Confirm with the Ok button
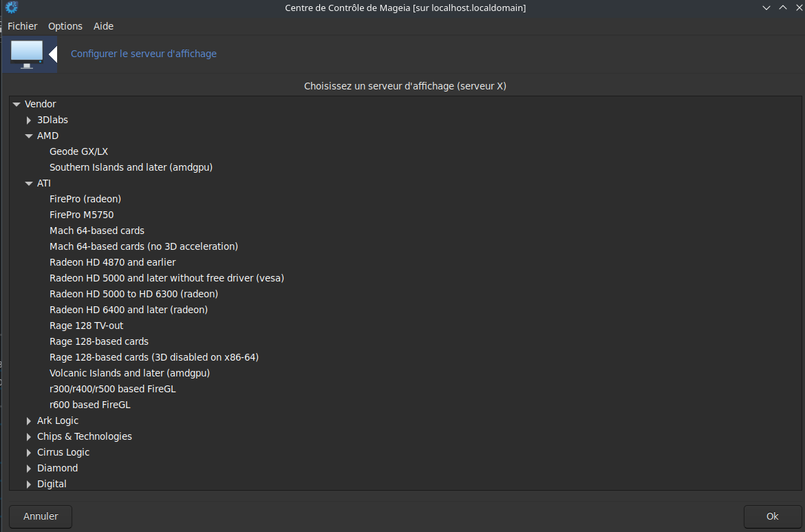Screen dimensions: 805x532 772,517
